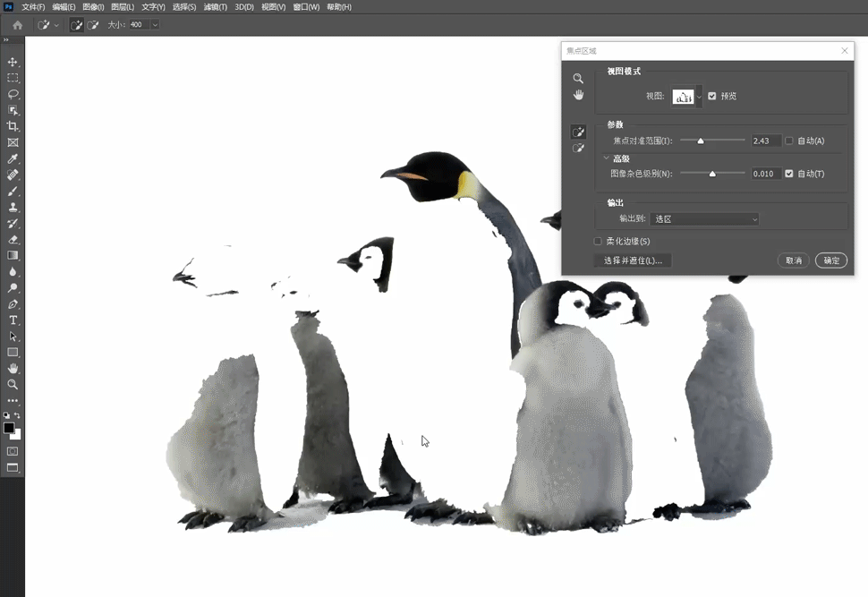This screenshot has width=868, height=597.
Task: Select the Lasso tool
Action: pyautogui.click(x=13, y=94)
